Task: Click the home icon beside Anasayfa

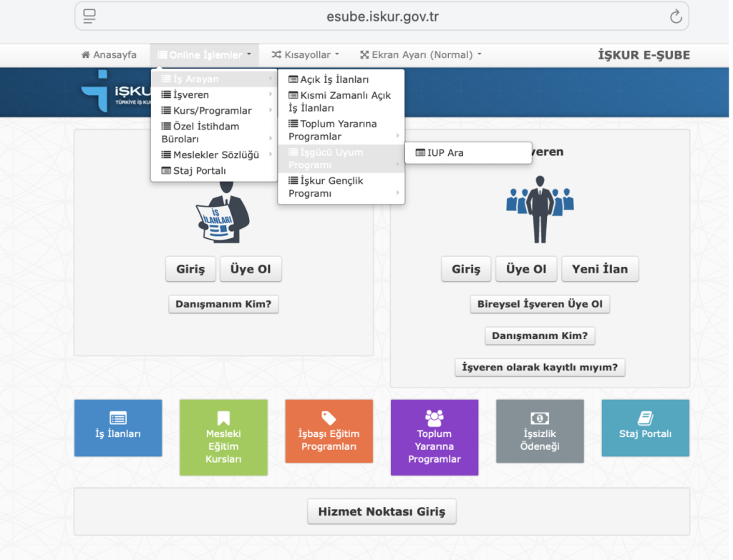Action: click(86, 55)
